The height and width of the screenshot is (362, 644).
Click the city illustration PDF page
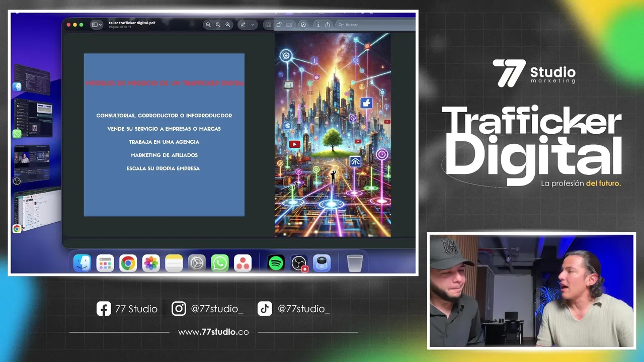(333, 135)
